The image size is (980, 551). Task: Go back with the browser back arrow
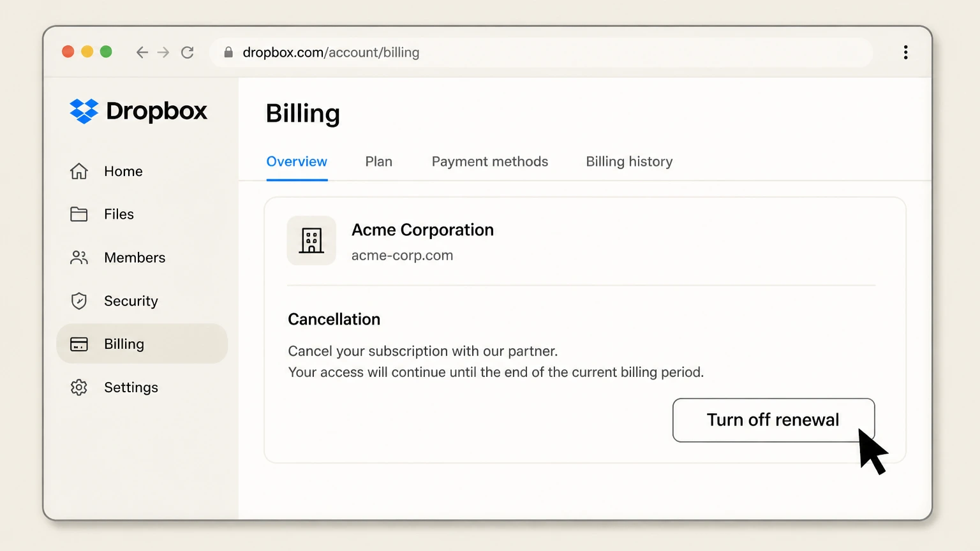(142, 52)
